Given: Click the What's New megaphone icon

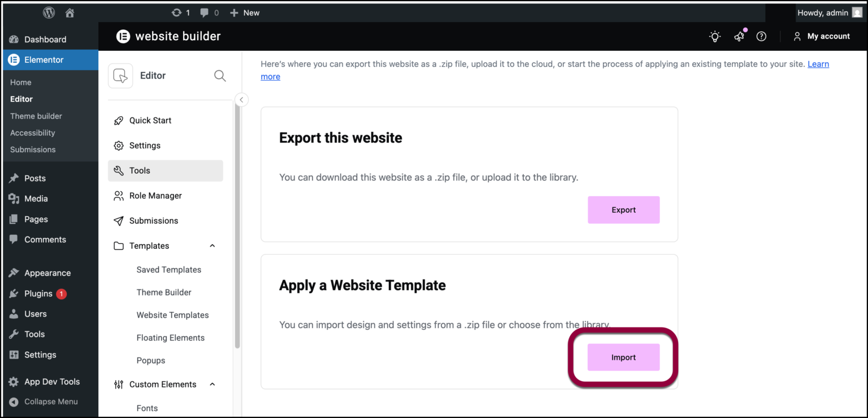Looking at the screenshot, I should click(739, 36).
